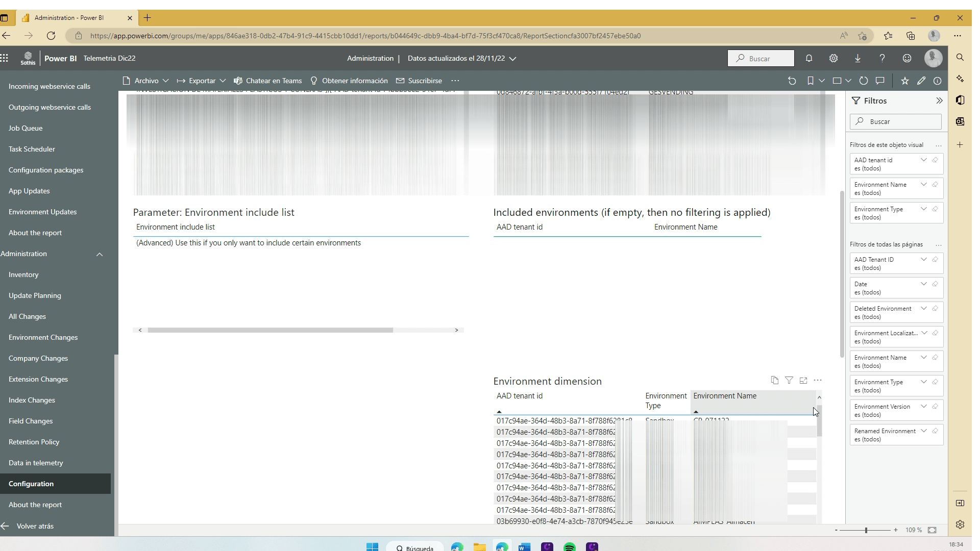The height and width of the screenshot is (551, 980).
Task: Open Power BI notifications bell
Action: pos(809,58)
